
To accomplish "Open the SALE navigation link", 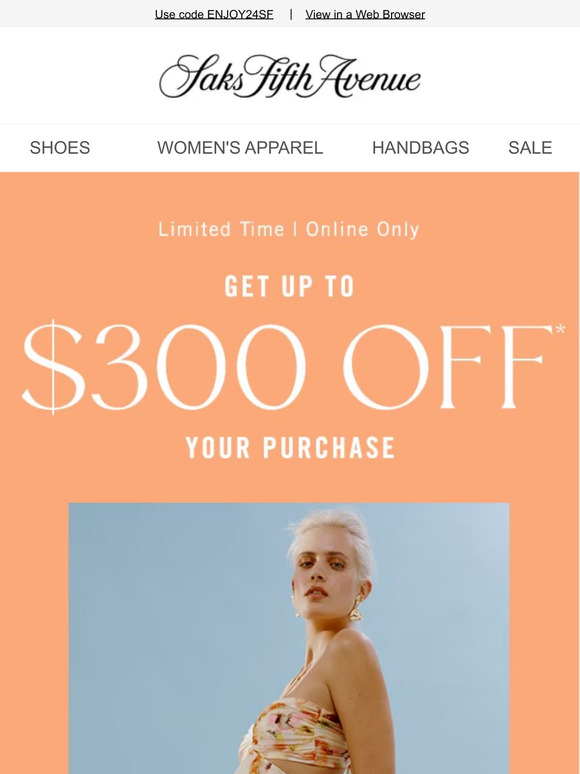I will [x=530, y=148].
